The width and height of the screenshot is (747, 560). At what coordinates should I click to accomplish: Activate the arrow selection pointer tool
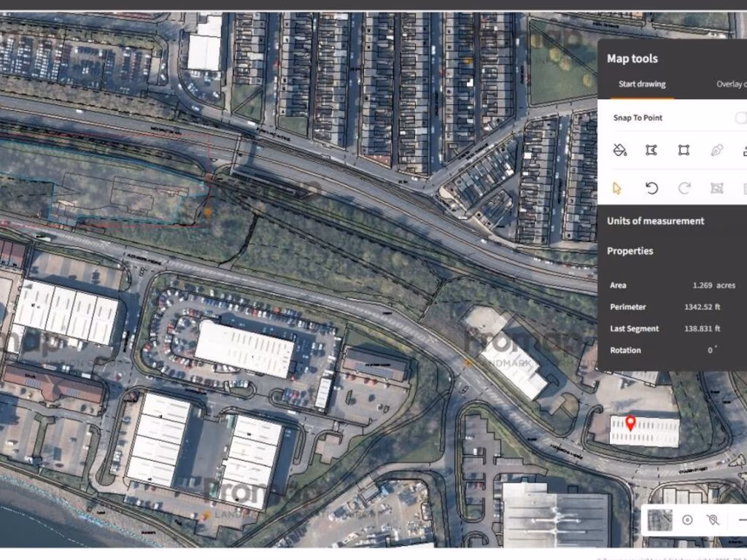[x=617, y=188]
